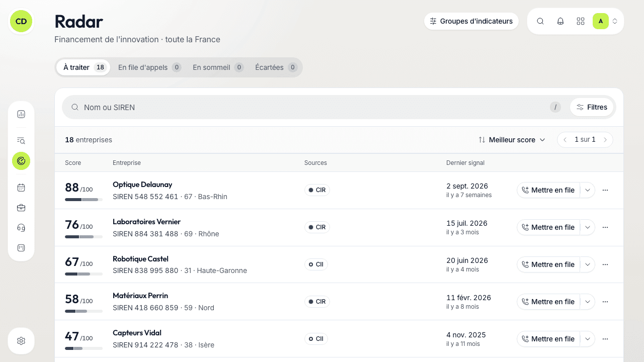Open more options for Laboratoires Vernier
Image resolution: width=644 pixels, height=362 pixels.
click(605, 227)
